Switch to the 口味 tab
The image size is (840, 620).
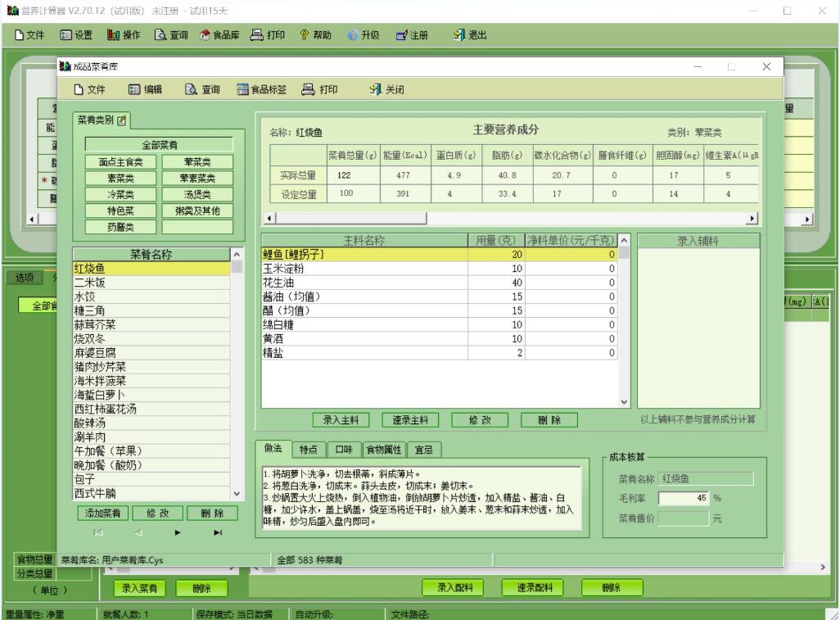[x=344, y=449]
